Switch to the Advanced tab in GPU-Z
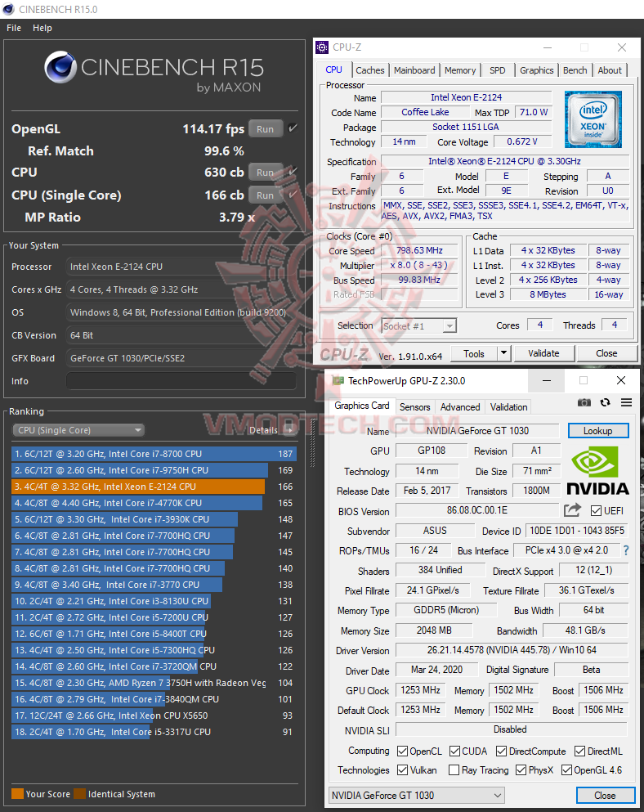The image size is (644, 812). click(x=460, y=407)
